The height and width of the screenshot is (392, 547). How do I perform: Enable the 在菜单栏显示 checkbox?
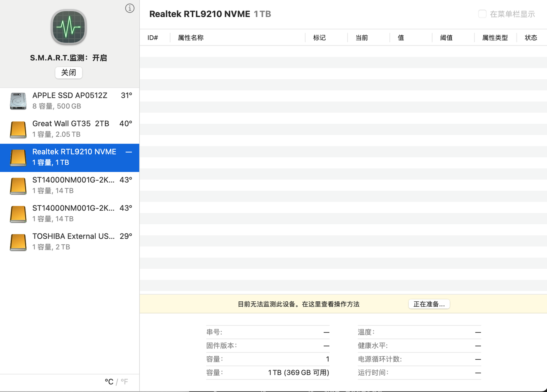482,14
